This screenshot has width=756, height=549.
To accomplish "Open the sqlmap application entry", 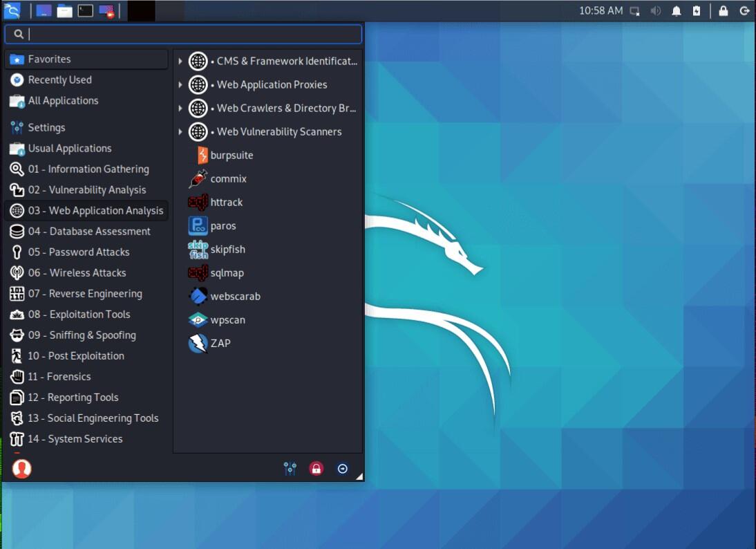I will click(x=227, y=273).
